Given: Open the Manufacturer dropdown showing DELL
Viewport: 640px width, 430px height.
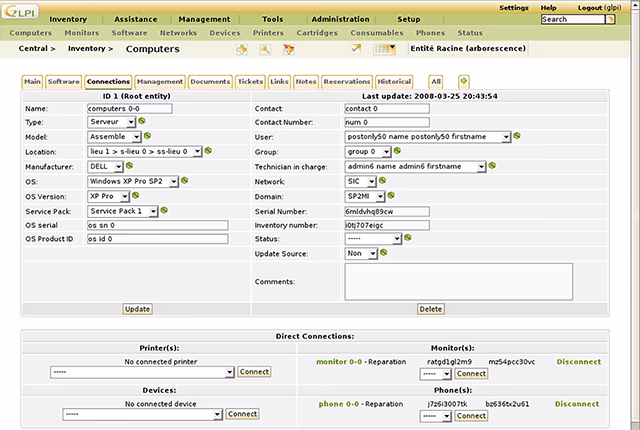Looking at the screenshot, I should pos(105,166).
